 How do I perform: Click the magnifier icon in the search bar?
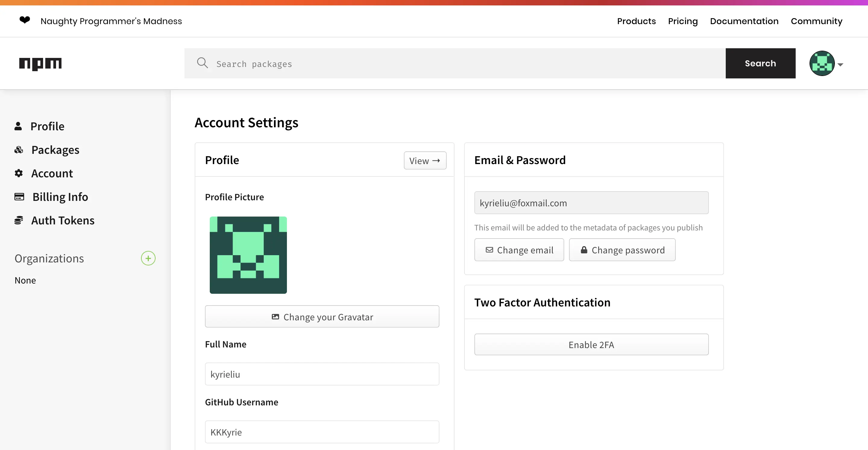pos(203,63)
